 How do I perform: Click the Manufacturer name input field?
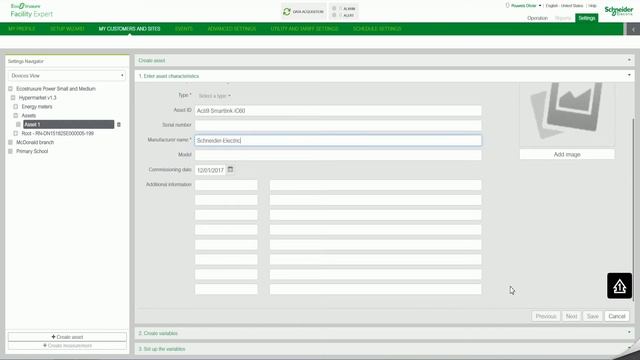point(338,140)
